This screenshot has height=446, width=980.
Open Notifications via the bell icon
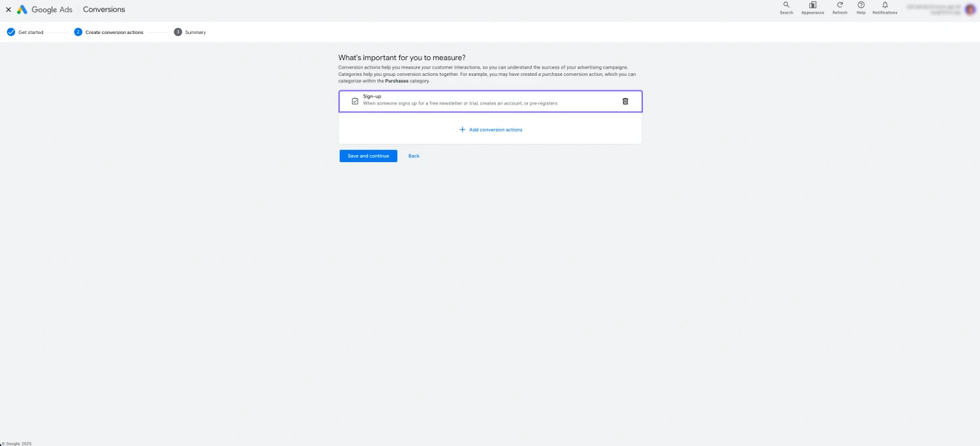pos(885,8)
